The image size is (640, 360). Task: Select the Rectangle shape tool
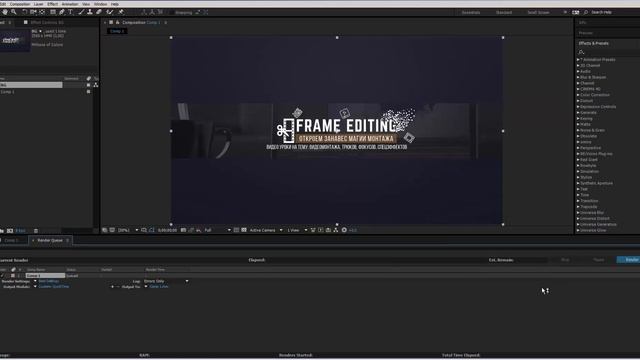(x=53, y=12)
